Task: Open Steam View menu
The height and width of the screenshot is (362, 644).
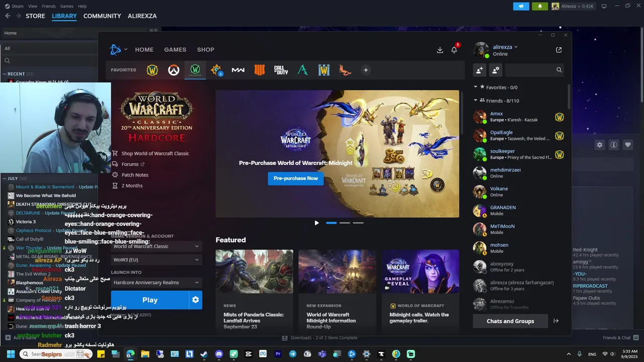Action: 33,6
